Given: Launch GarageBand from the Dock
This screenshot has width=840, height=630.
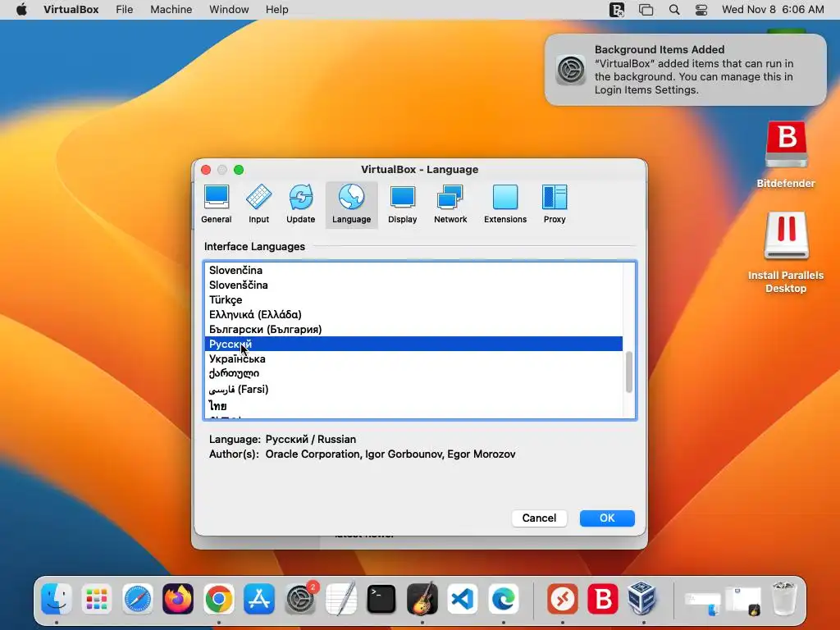Looking at the screenshot, I should coord(422,598).
